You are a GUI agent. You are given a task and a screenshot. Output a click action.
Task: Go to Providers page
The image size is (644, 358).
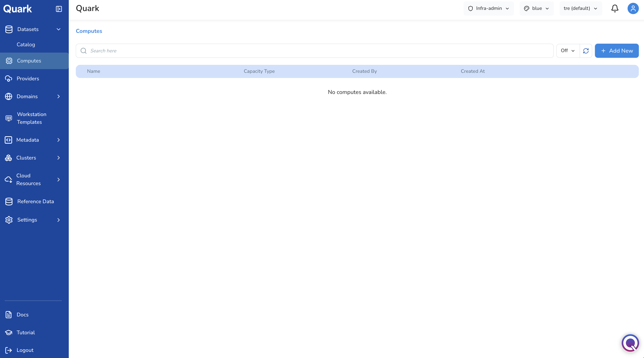coord(28,78)
